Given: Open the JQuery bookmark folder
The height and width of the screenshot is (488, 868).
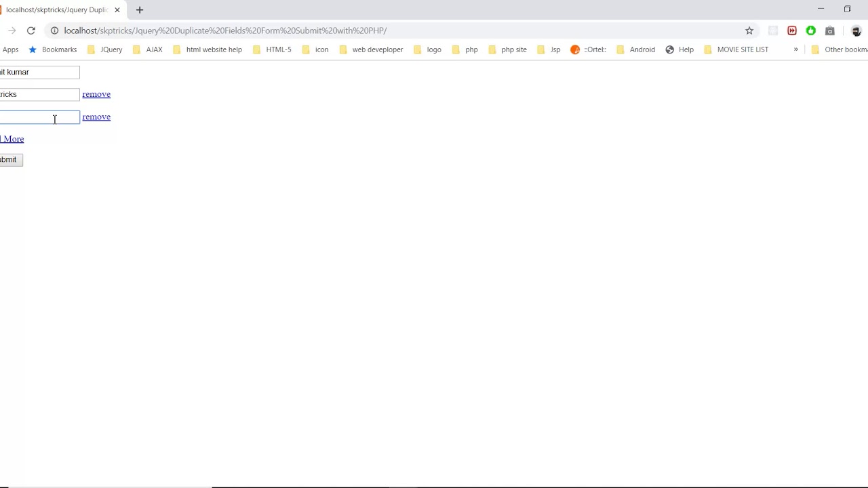Looking at the screenshot, I should [105, 49].
